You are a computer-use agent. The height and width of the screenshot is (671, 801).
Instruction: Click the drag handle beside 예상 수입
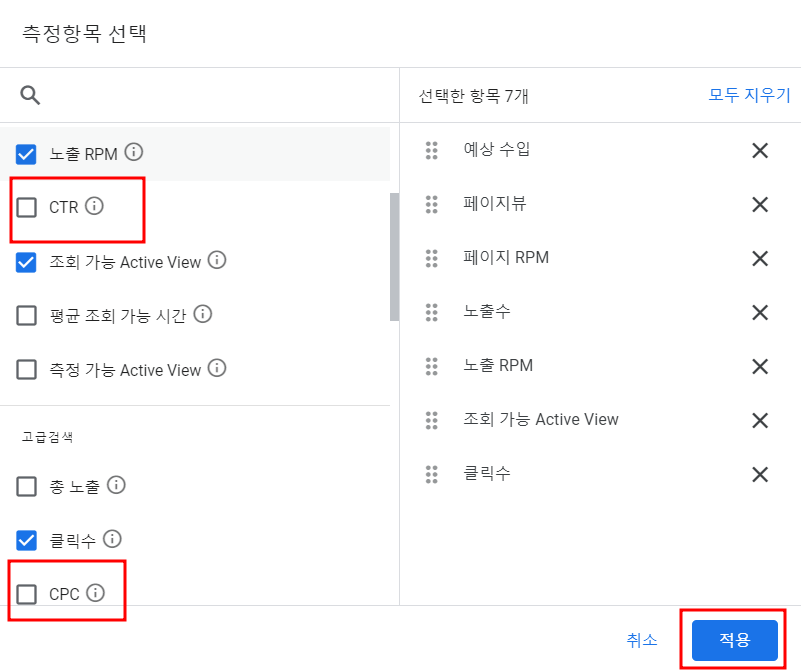pos(432,150)
